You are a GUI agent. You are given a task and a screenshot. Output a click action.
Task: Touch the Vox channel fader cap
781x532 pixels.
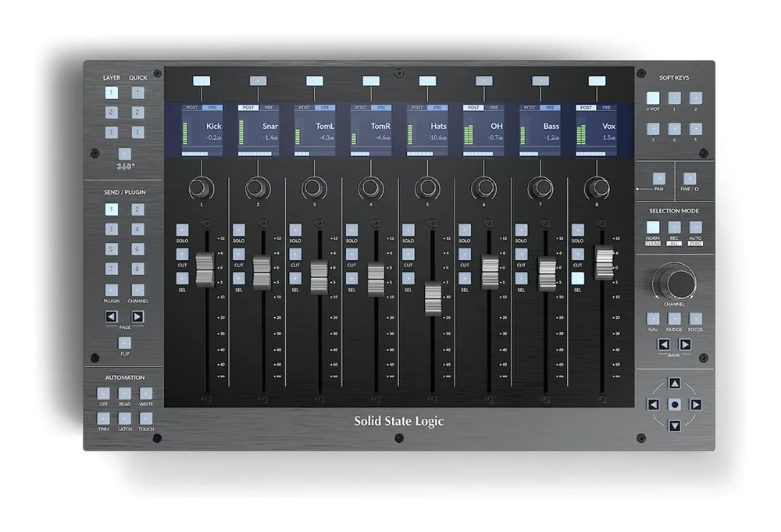tap(604, 262)
